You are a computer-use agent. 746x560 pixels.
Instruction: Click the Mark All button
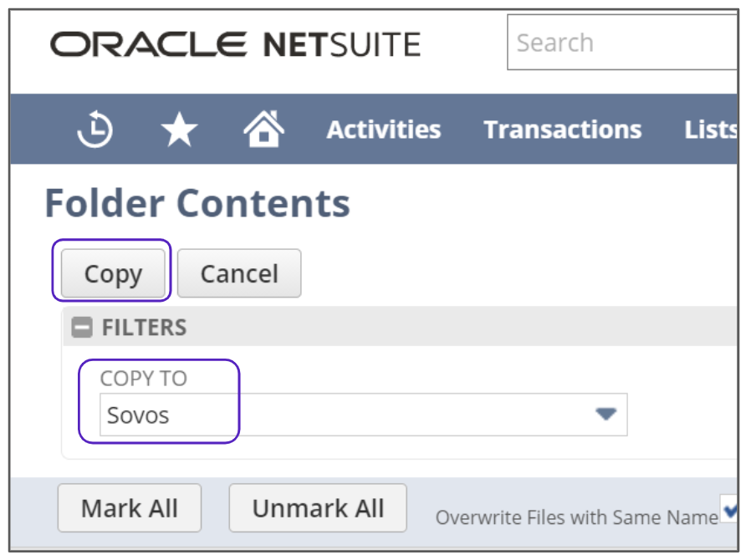(x=130, y=508)
